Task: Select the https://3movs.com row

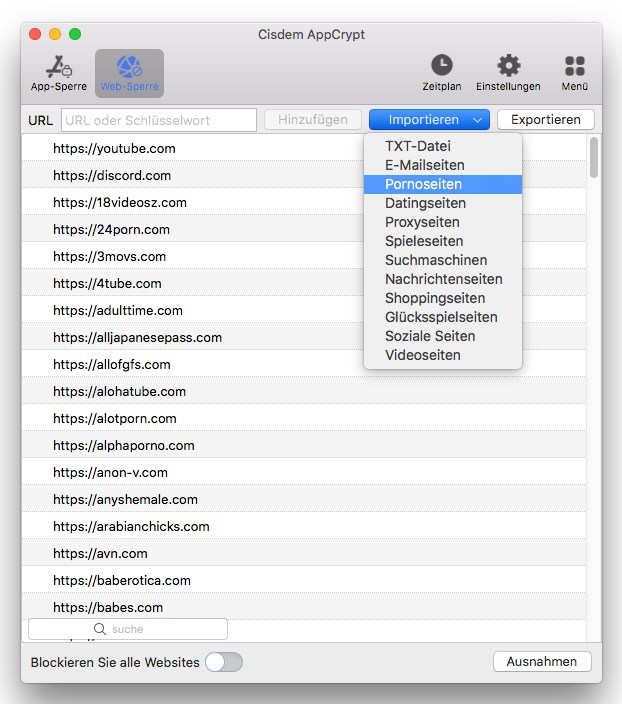Action: (x=304, y=256)
